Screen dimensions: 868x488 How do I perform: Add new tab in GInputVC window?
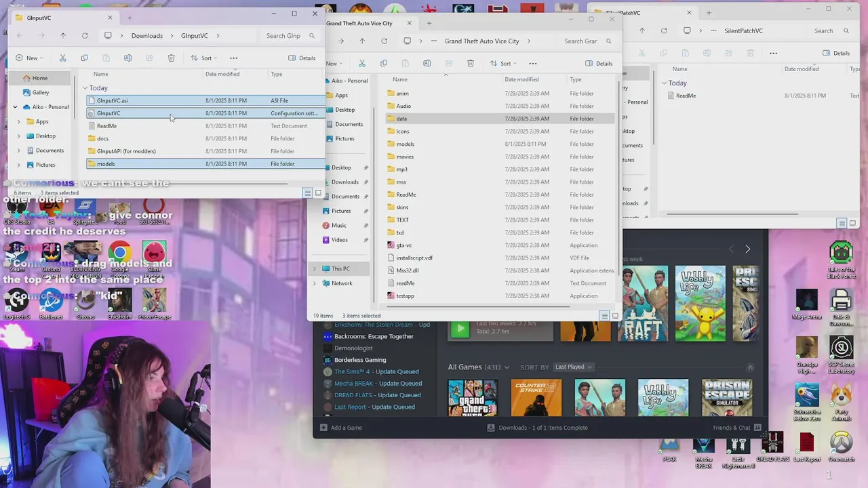point(130,18)
